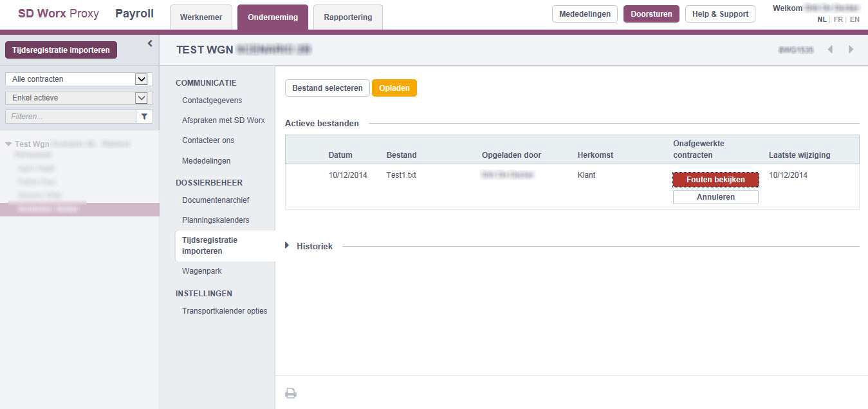Go to next record arrow
Screen dimensions: 868x409
pyautogui.click(x=851, y=50)
